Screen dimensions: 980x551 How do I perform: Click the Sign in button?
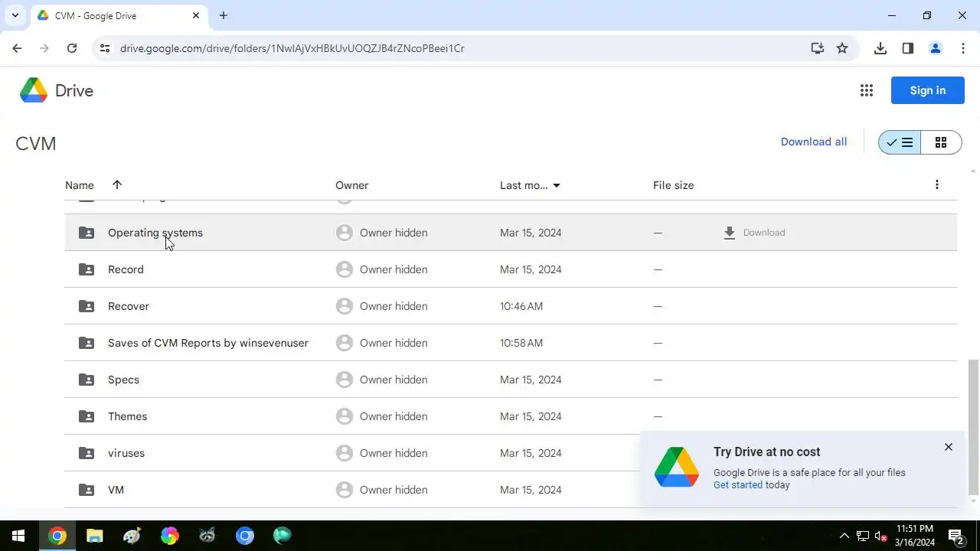[927, 90]
